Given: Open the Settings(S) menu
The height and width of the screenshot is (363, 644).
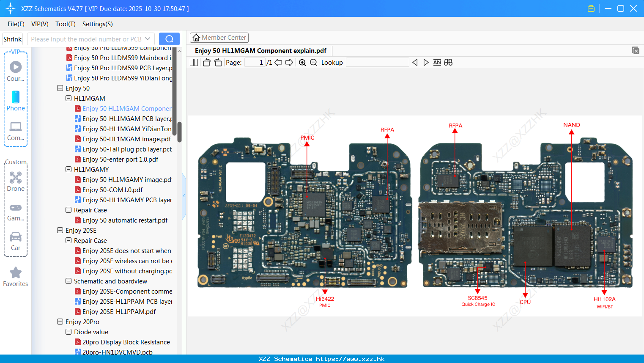Looking at the screenshot, I should point(98,24).
